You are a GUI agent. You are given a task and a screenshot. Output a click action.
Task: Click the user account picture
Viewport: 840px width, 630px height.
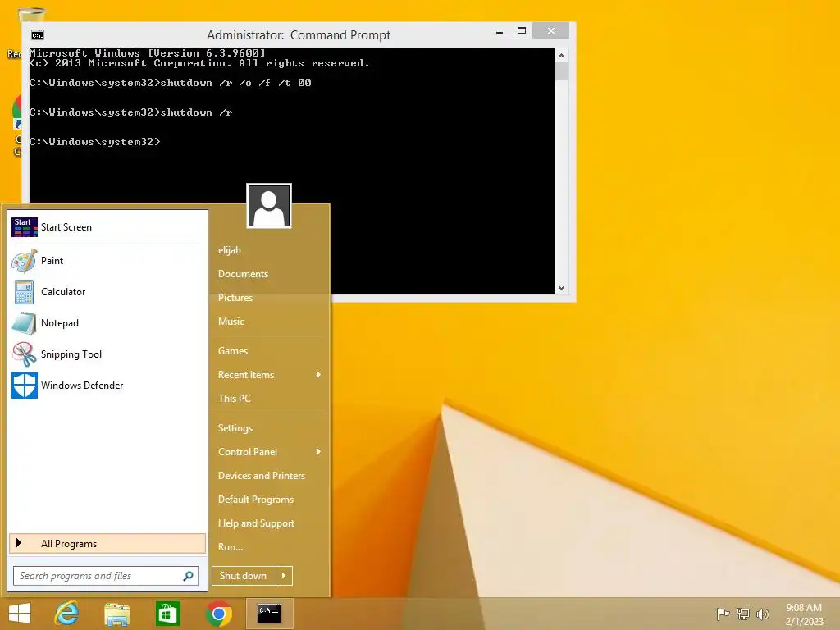coord(269,206)
